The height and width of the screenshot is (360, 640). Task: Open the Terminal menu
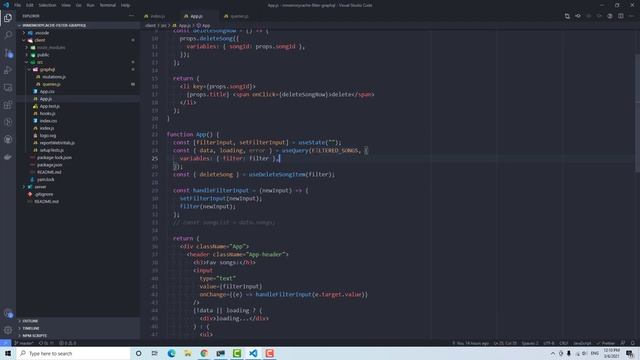[108, 5]
